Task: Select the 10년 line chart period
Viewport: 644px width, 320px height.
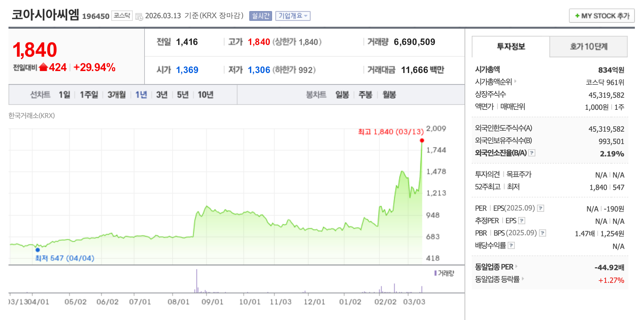Action: point(206,95)
